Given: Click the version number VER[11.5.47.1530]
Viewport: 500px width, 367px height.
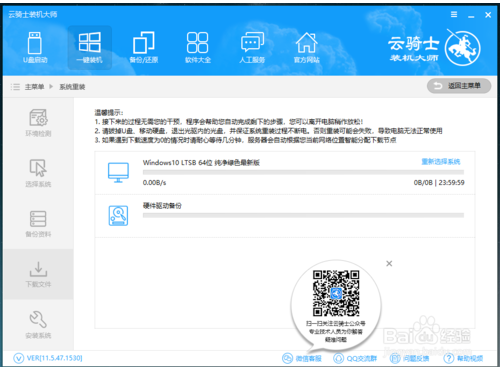Looking at the screenshot, I should tap(54, 358).
